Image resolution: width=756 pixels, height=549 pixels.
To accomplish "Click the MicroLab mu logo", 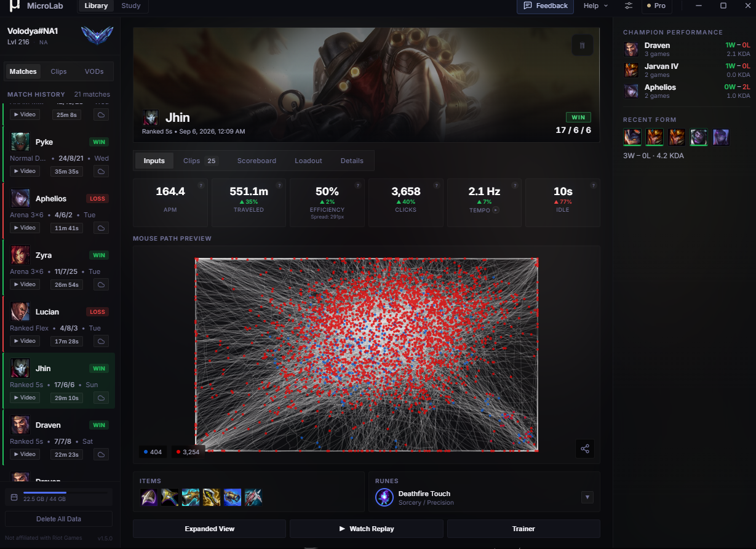I will pos(15,6).
